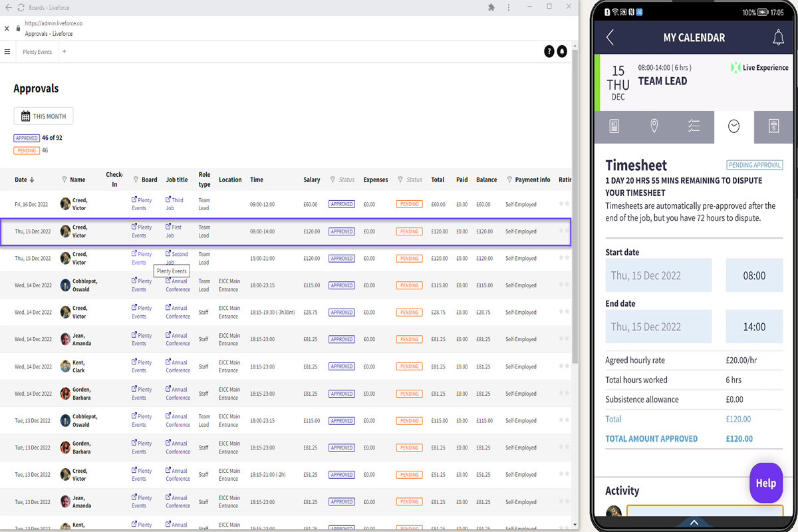Reload the page with browser refresh icon
This screenshot has height=532, width=798.
21,7
